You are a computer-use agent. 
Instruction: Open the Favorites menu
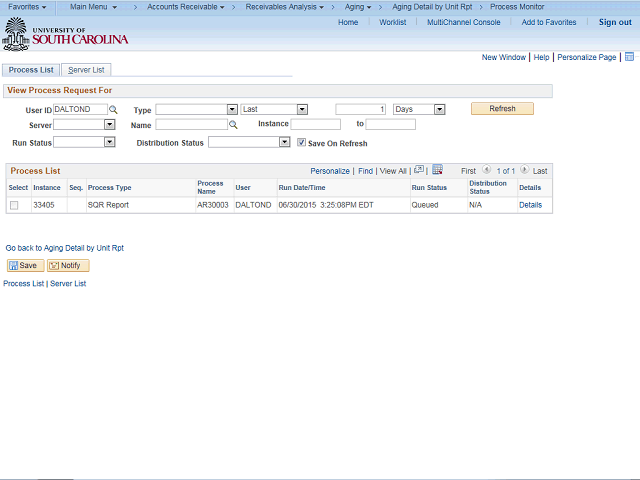point(27,7)
